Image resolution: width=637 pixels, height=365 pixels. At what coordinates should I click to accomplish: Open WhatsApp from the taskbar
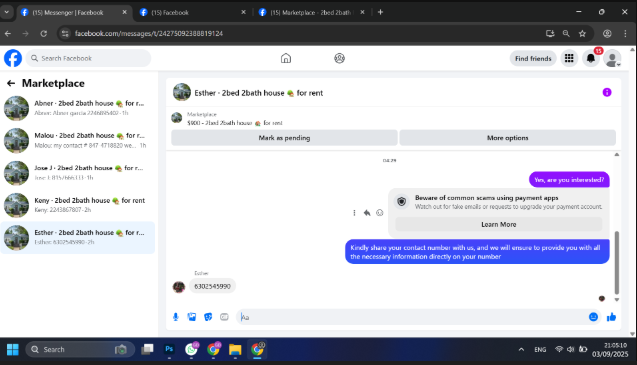click(x=191, y=350)
